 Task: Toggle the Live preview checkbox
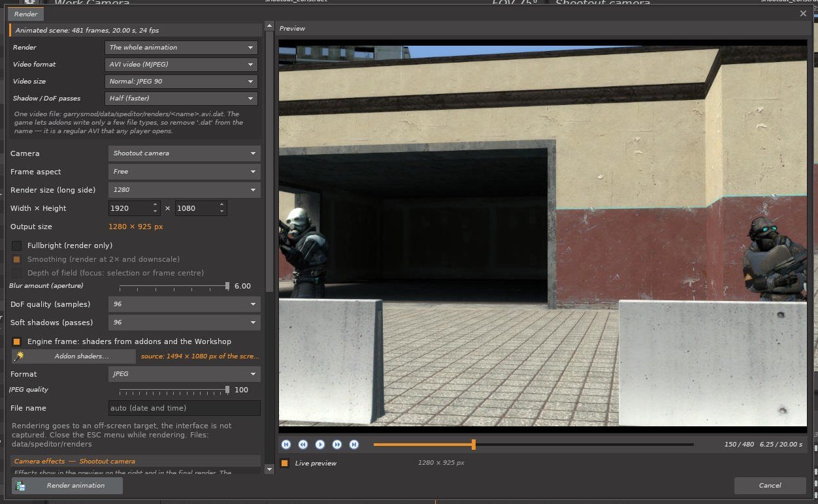click(x=285, y=464)
